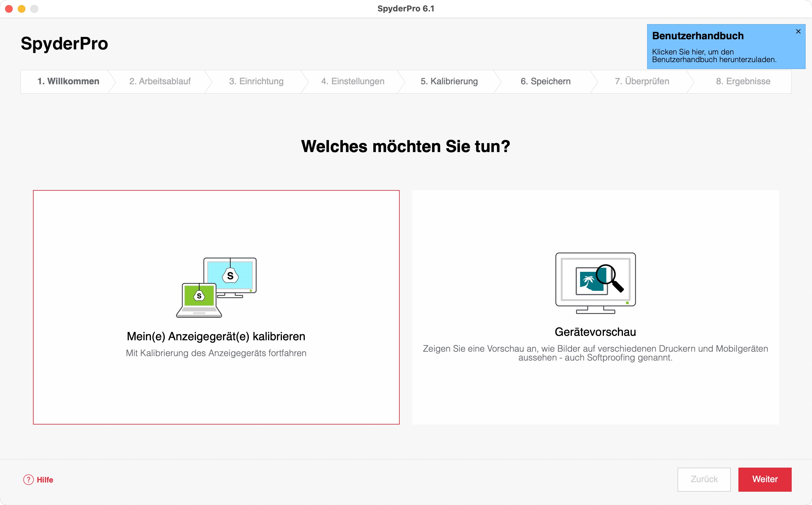Go to the 8. Ergebnisse step
The image size is (812, 505).
coord(743,81)
